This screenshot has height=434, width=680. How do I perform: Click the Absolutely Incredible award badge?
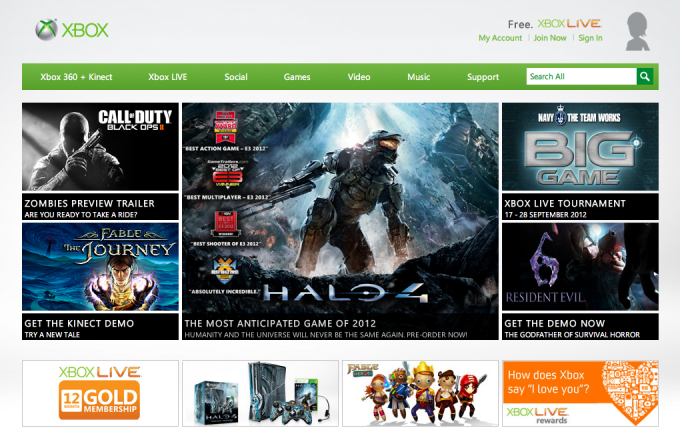coord(225,270)
